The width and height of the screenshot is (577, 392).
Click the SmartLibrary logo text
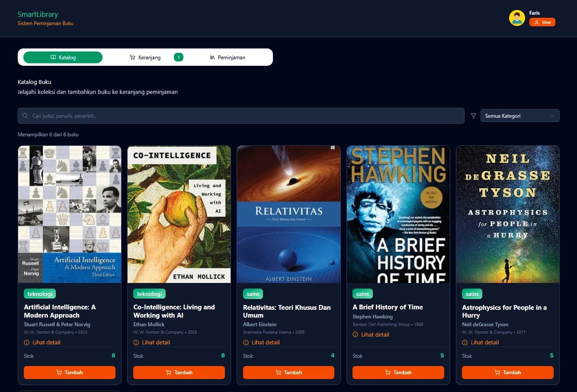click(38, 14)
